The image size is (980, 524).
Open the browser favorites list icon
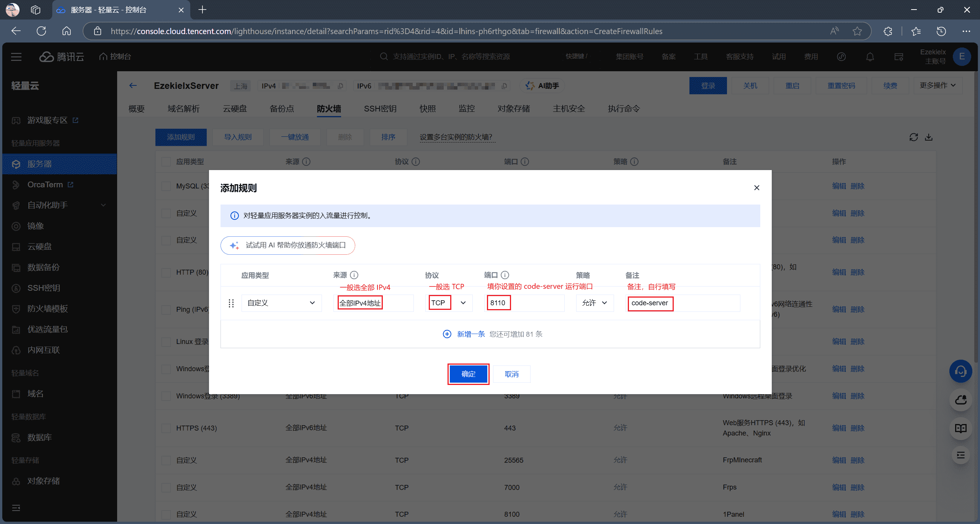coord(916,31)
